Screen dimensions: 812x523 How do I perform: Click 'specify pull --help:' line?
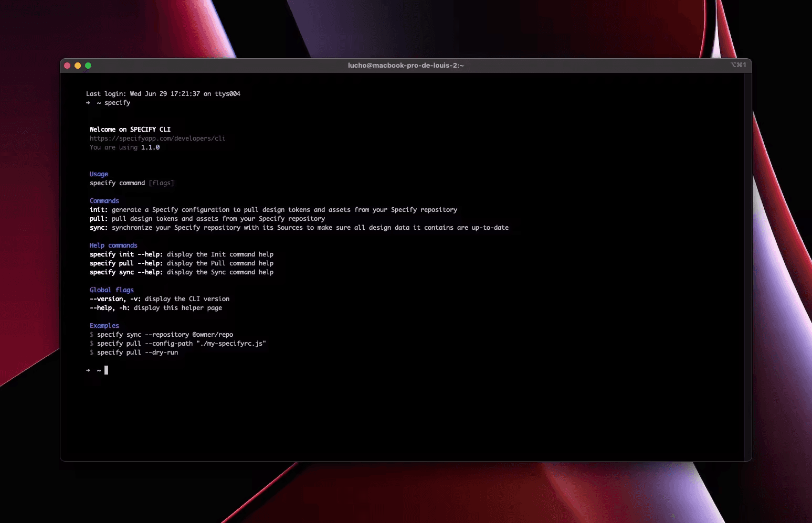coord(182,263)
